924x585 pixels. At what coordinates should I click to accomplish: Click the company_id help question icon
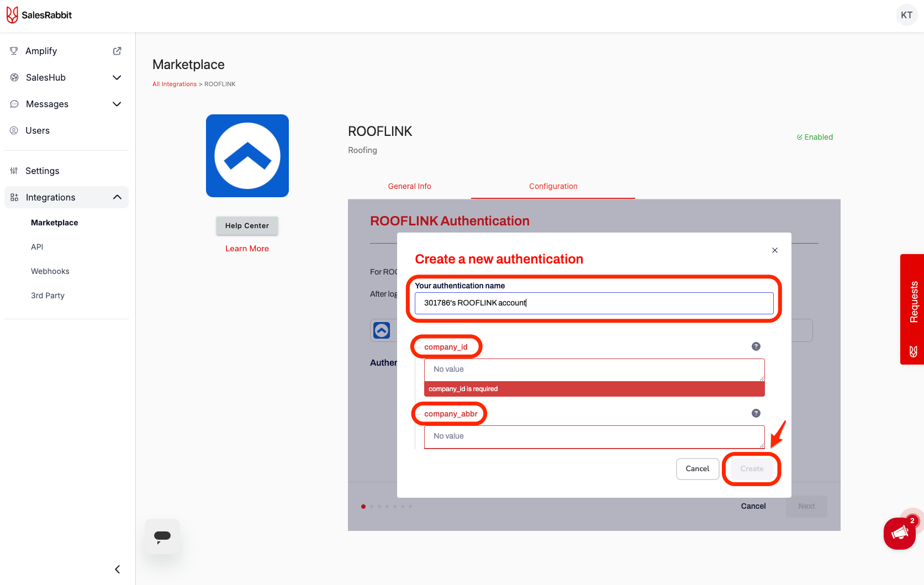[756, 346]
